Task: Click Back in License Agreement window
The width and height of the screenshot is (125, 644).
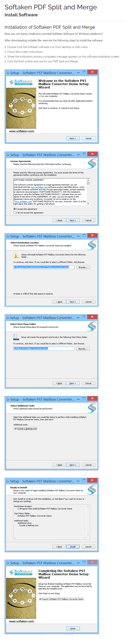Action: point(59,220)
